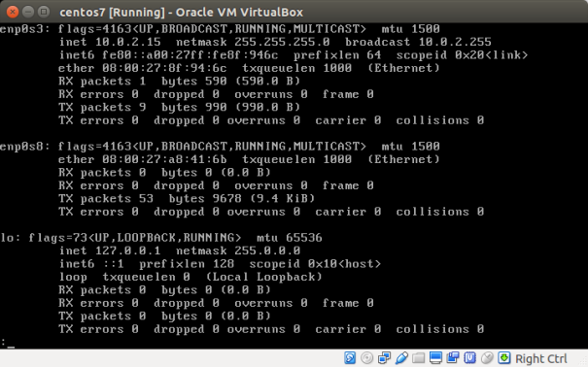Screen dimensions: 588x367
Task: Click the 'ether 08:00:27:8f:94:6c' MAC address
Action: (x=143, y=68)
